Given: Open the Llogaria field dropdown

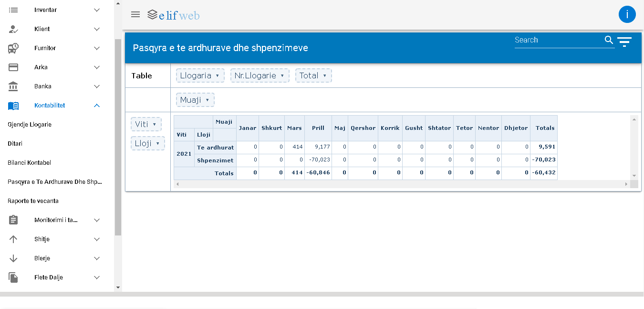Looking at the screenshot, I should [217, 76].
